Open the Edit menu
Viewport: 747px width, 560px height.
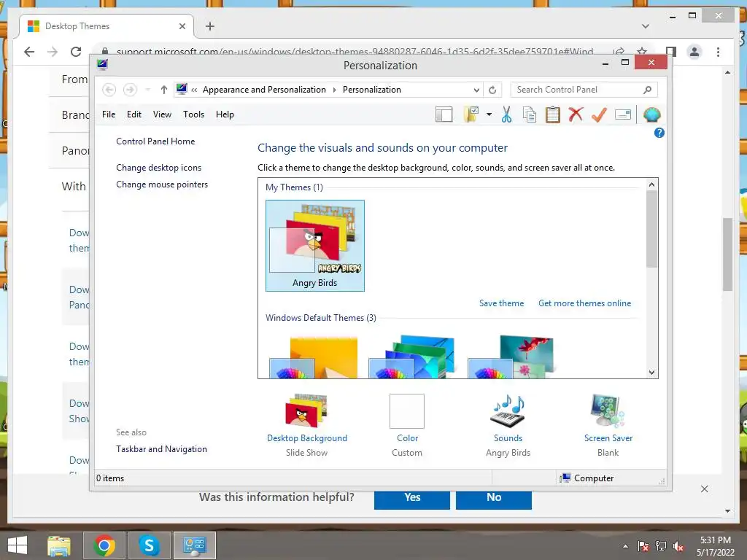tap(134, 114)
